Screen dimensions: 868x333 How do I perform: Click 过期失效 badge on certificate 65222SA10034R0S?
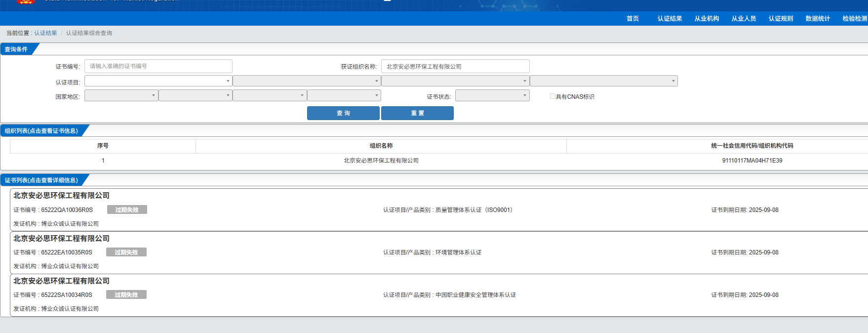pyautogui.click(x=126, y=295)
